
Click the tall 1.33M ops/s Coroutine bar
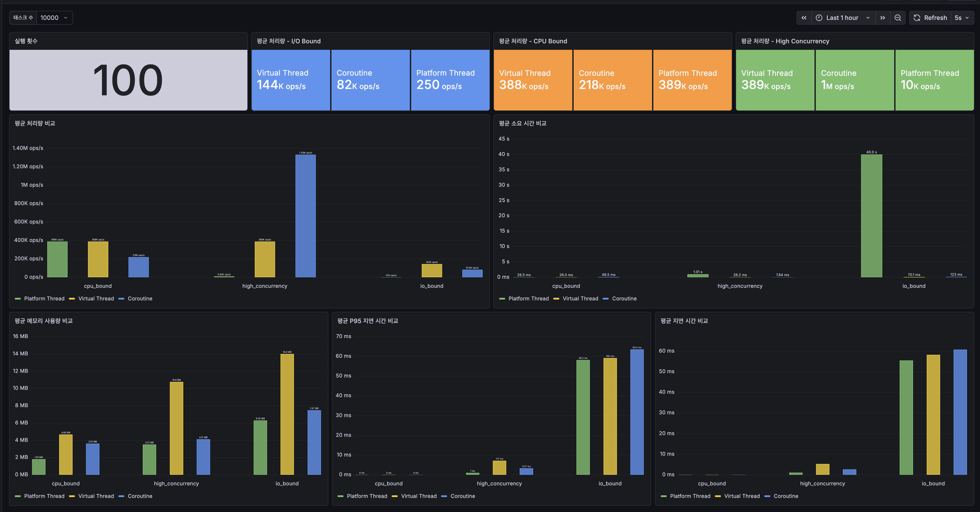tap(305, 216)
